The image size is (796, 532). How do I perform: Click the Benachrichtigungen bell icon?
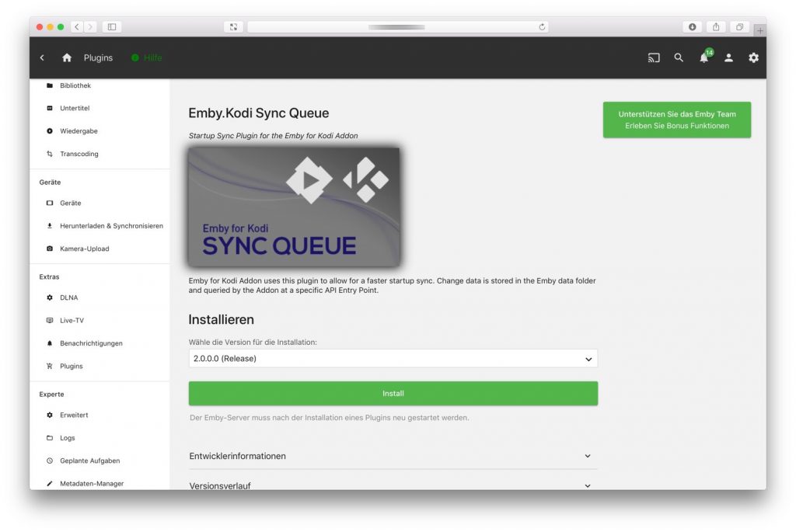coord(49,343)
